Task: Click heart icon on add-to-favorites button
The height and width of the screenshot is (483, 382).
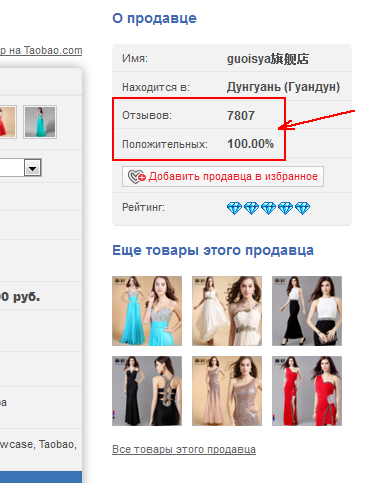Action: point(137,177)
